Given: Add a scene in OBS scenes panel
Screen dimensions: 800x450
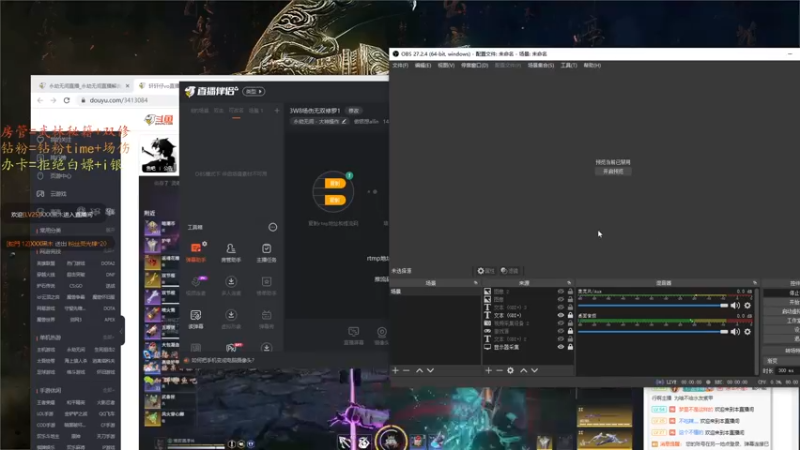Looking at the screenshot, I should [x=395, y=370].
